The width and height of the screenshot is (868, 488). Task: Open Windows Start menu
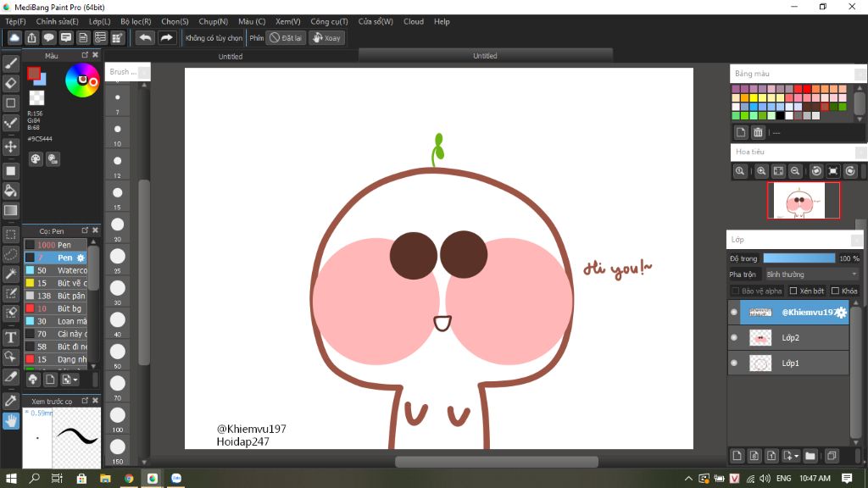click(x=11, y=478)
